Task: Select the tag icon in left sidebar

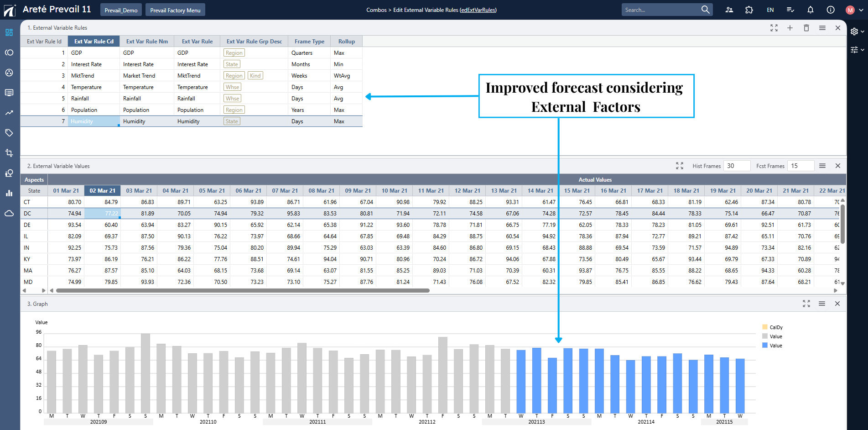Action: (x=9, y=133)
